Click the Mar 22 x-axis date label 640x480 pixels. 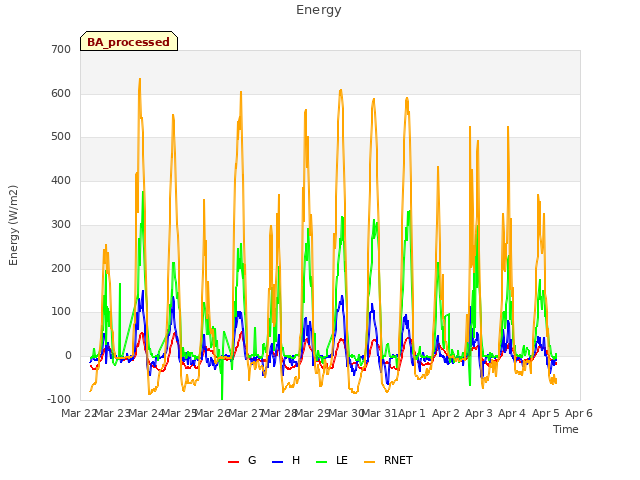point(77,413)
